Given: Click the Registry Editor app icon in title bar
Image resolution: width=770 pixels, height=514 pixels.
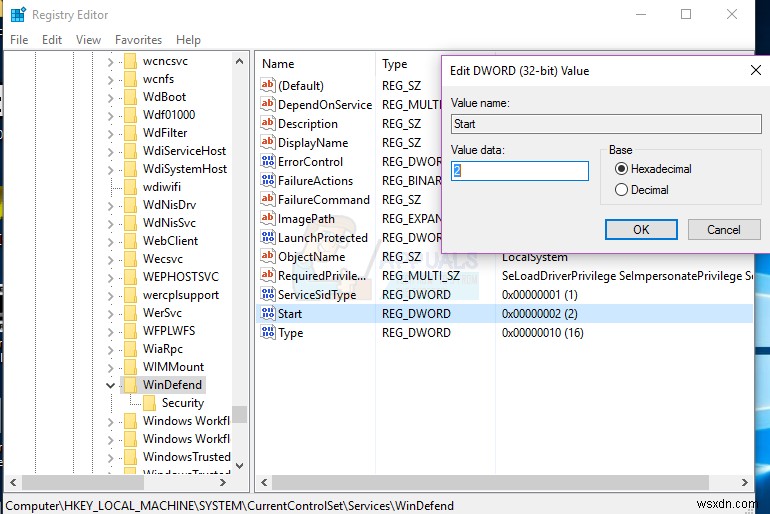Looking at the screenshot, I should [x=18, y=15].
